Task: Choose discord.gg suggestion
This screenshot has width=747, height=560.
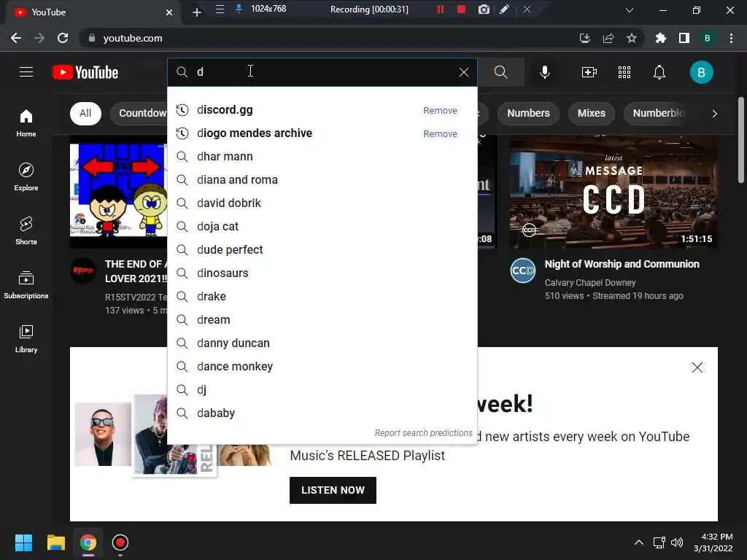Action: point(322,110)
